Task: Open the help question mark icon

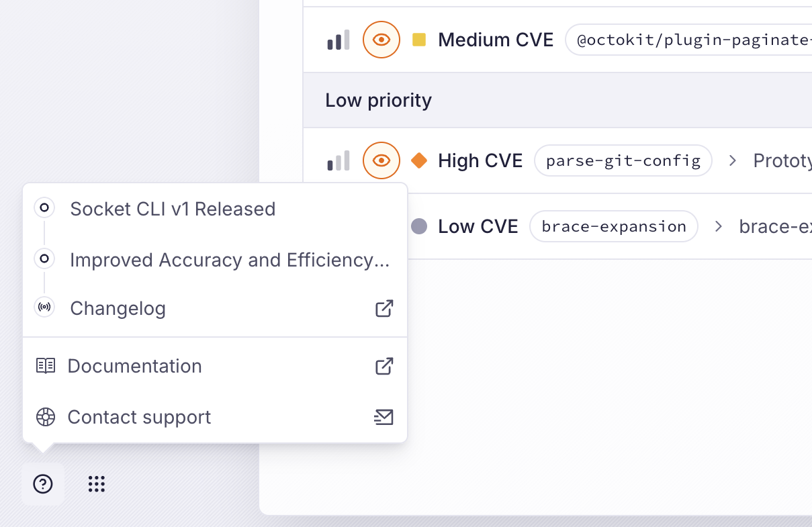Action: coord(42,484)
